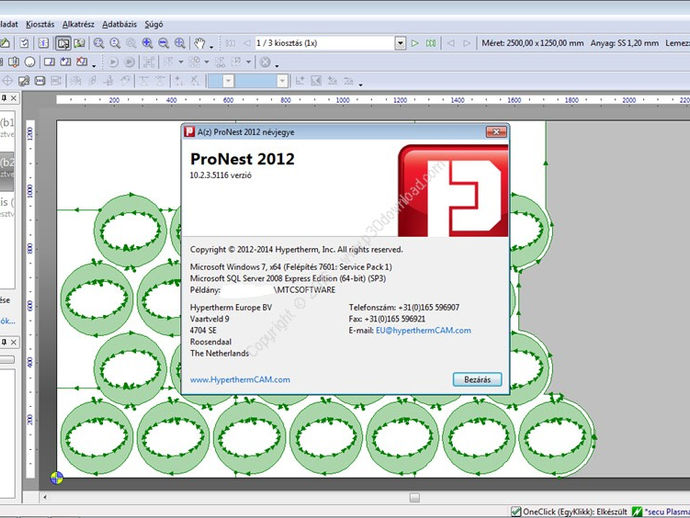Image resolution: width=690 pixels, height=518 pixels.
Task: Open the Súgó menu
Action: click(154, 24)
